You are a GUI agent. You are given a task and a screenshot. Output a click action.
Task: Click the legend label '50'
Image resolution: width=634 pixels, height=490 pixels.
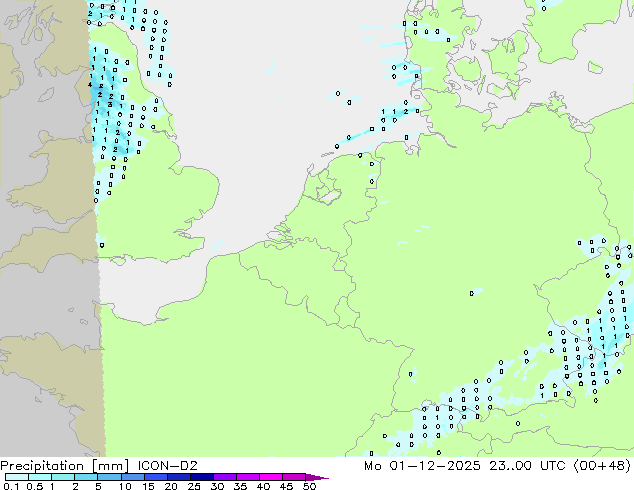click(309, 486)
